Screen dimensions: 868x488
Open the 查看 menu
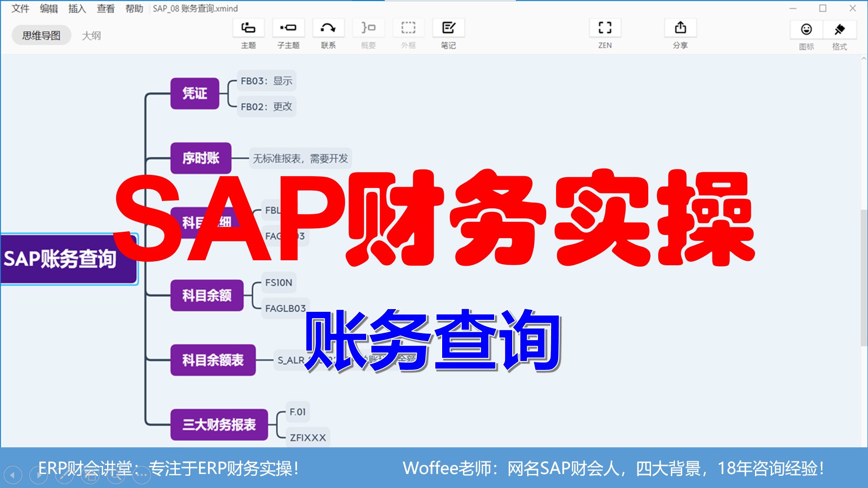click(105, 9)
